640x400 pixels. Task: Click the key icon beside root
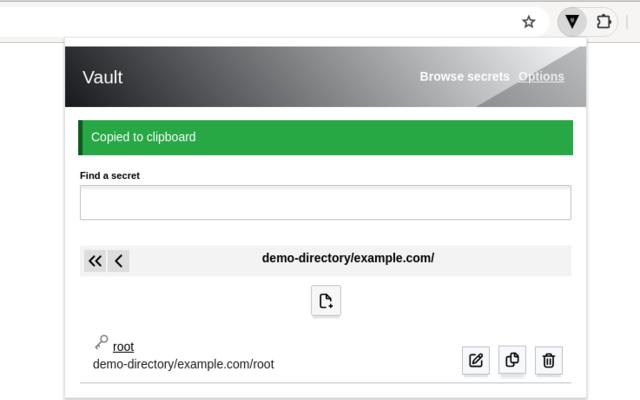[102, 342]
